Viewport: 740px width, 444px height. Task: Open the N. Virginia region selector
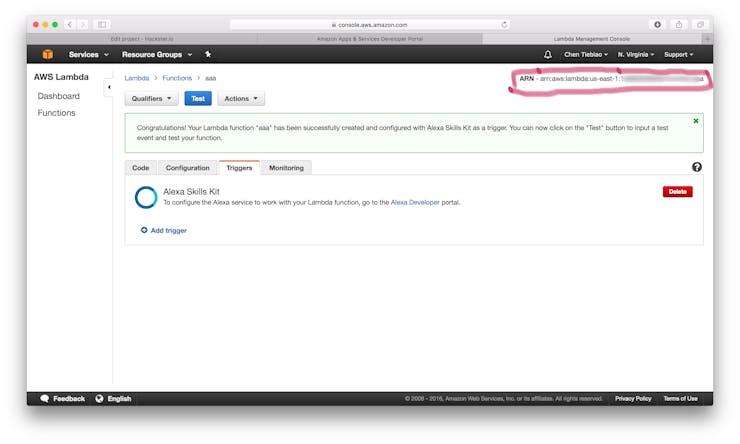636,55
